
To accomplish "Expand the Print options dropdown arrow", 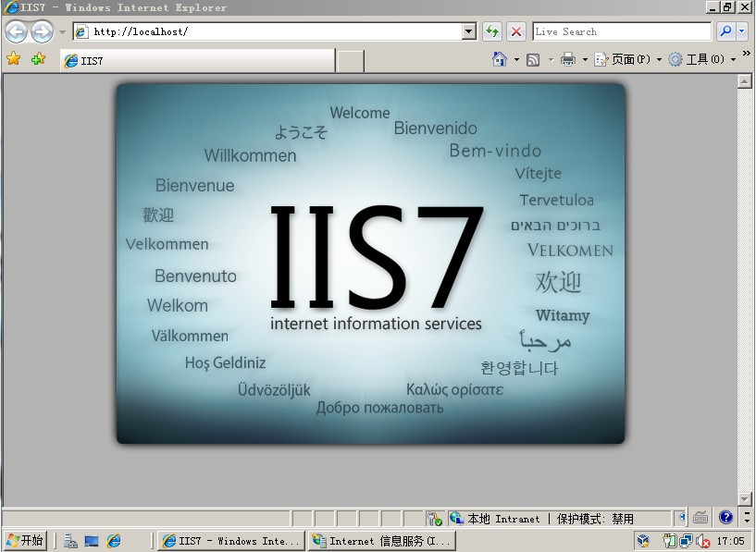I will (x=585, y=60).
